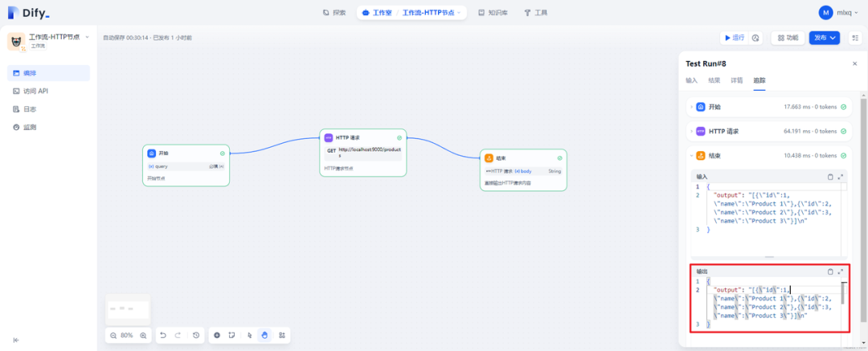Image resolution: width=868 pixels, height=351 pixels.
Task: Open the 功能 features button
Action: pyautogui.click(x=788, y=38)
